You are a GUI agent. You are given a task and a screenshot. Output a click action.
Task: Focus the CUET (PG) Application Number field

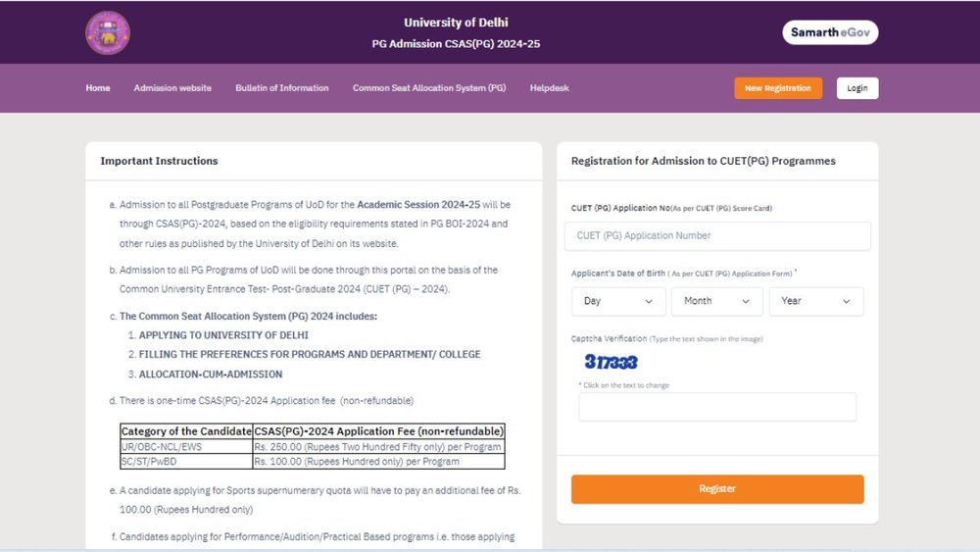[x=717, y=235]
